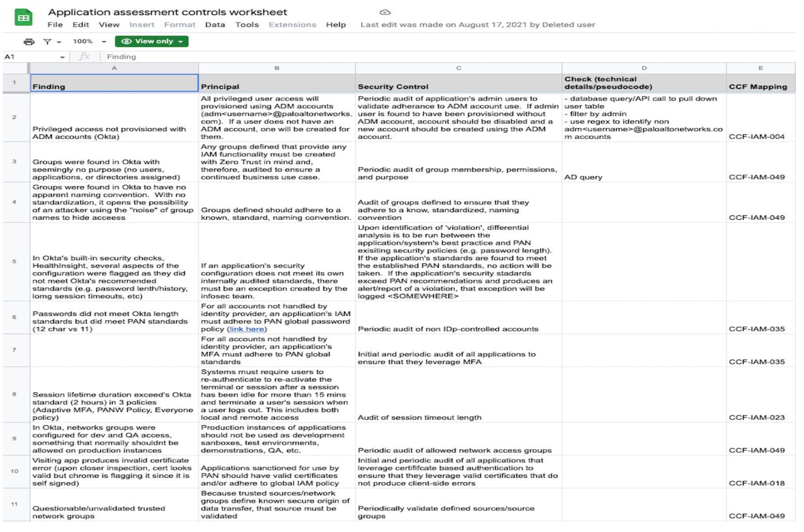Open the last edit history link
The image size is (804, 532).
point(477,25)
